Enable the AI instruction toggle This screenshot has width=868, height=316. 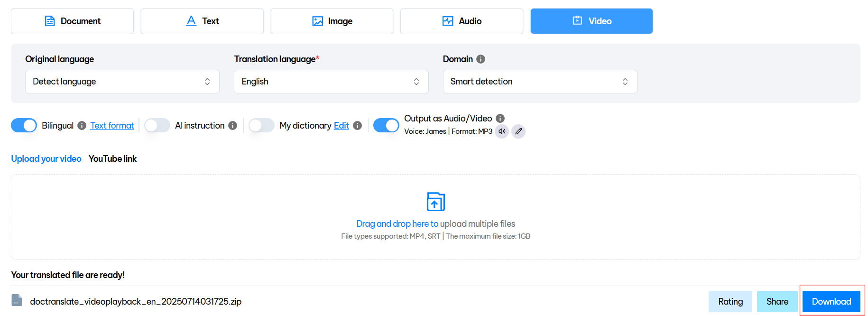point(157,125)
